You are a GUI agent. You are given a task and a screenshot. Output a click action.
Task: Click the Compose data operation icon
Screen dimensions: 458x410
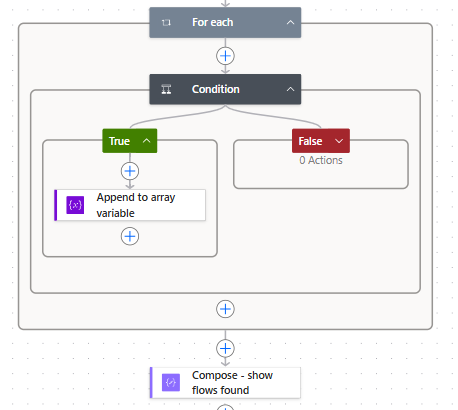tap(171, 383)
